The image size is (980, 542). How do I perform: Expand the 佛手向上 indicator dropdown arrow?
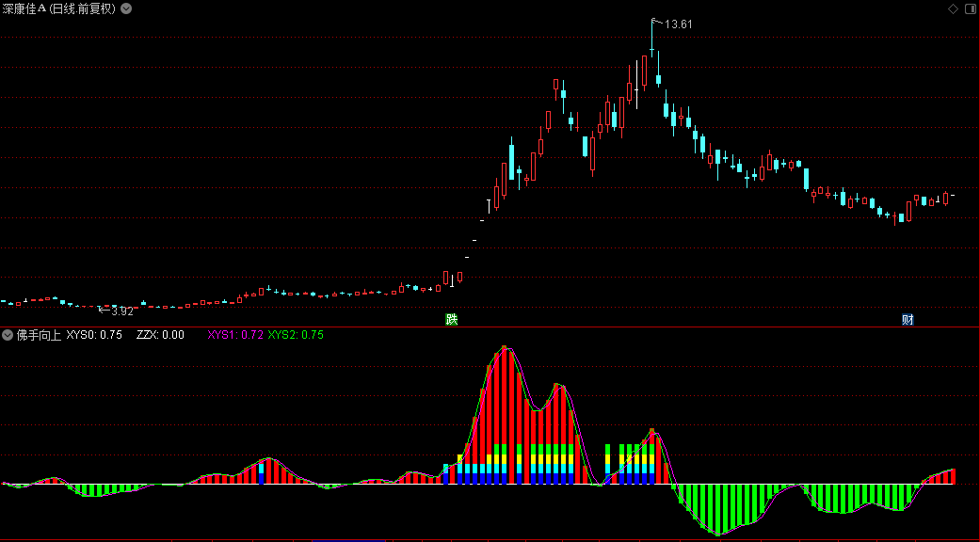pyautogui.click(x=8, y=335)
